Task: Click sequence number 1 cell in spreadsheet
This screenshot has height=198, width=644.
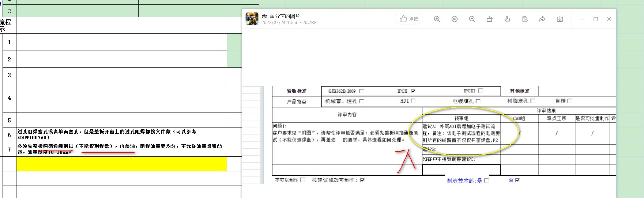Action: 10,42
